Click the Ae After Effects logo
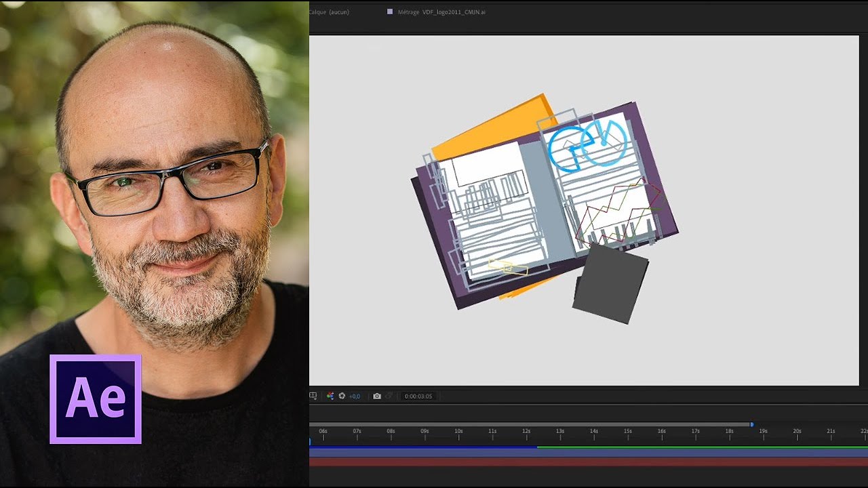868x488 pixels. (96, 399)
